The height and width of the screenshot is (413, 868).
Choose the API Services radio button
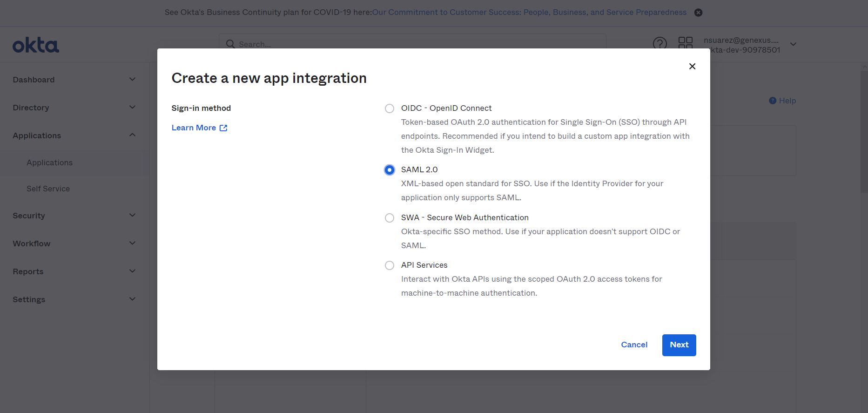[x=390, y=265]
